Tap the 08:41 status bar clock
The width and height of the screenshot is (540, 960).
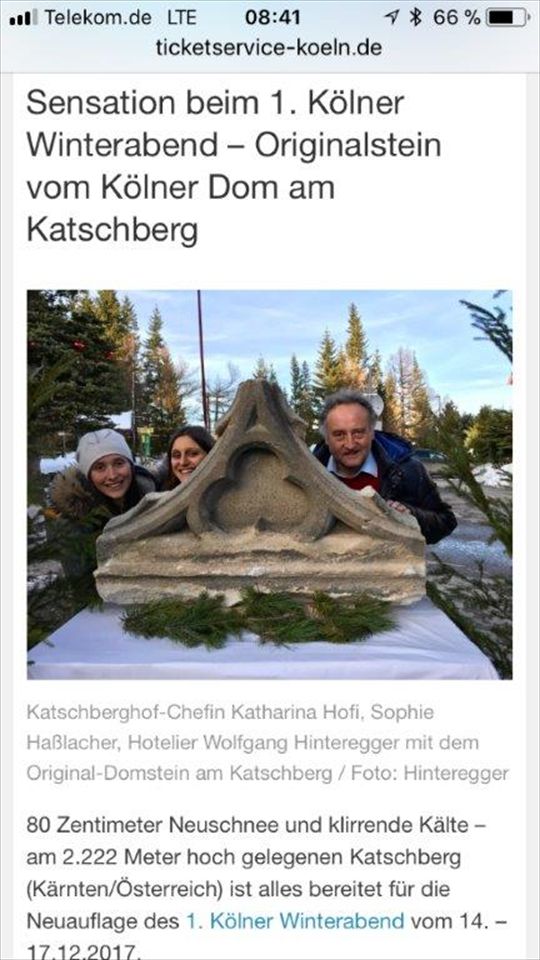tap(272, 18)
